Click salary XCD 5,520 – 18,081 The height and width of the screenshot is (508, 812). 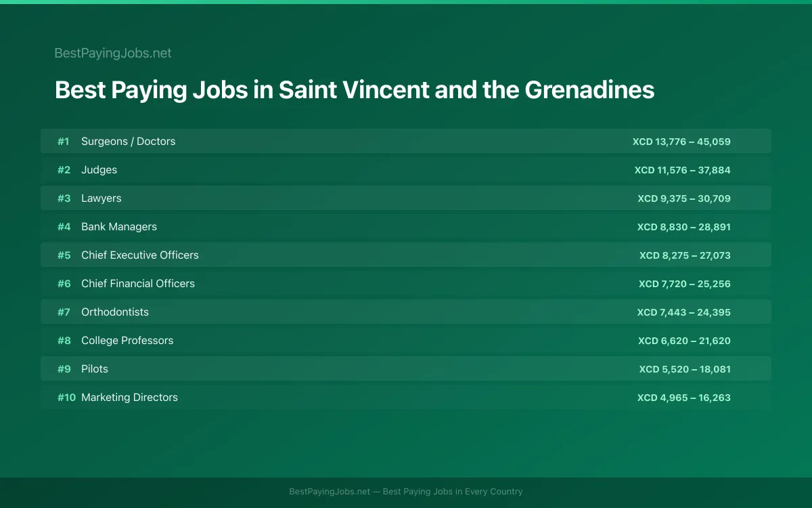pyautogui.click(x=685, y=369)
